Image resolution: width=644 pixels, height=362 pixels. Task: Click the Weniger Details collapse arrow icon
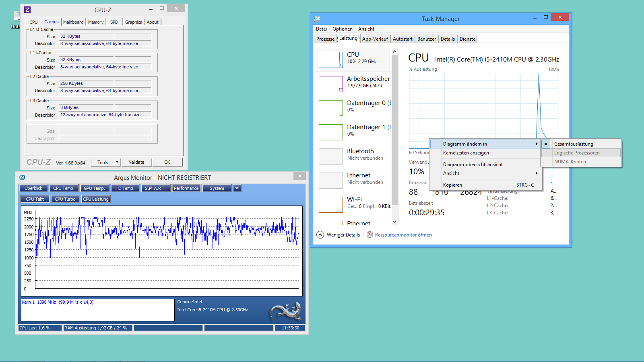(320, 235)
